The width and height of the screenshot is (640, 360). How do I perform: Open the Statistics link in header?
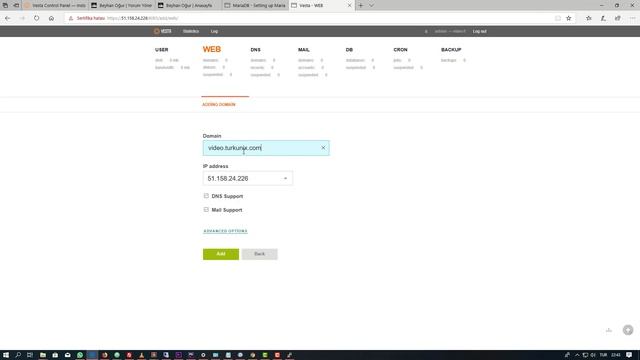tap(191, 31)
